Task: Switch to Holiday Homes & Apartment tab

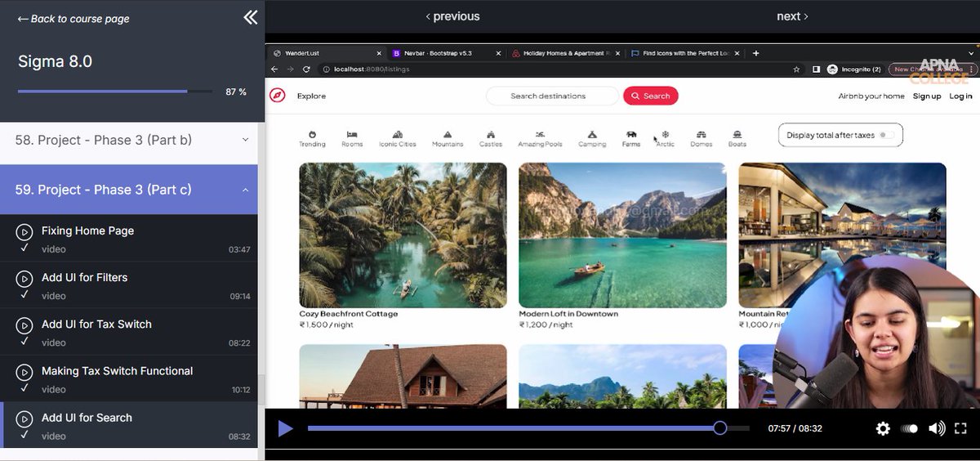Action: click(x=564, y=53)
